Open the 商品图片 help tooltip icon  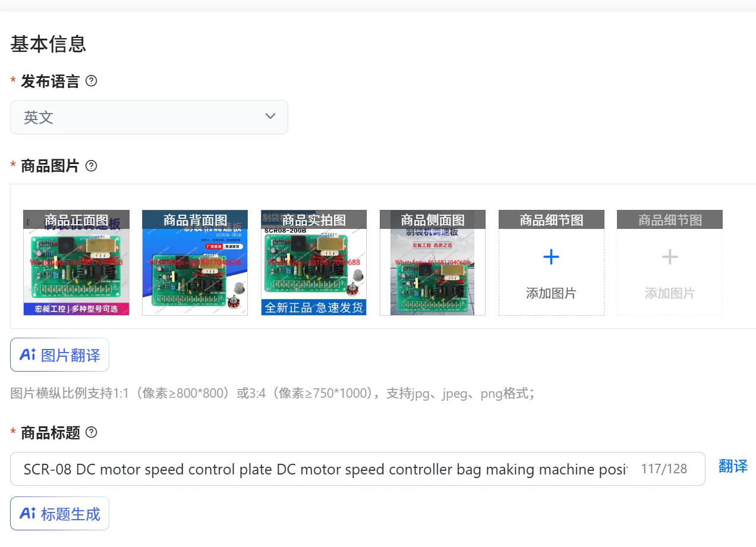(x=91, y=166)
